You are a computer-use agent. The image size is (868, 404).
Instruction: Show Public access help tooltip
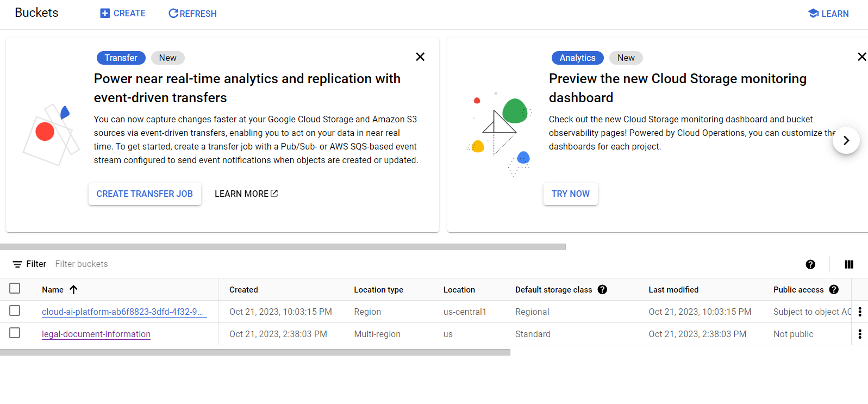(x=834, y=290)
